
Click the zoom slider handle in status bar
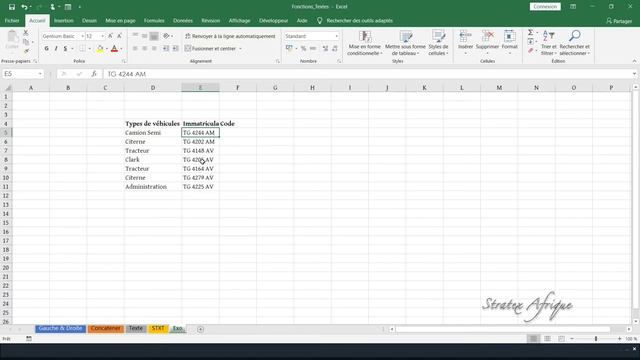tap(596, 339)
